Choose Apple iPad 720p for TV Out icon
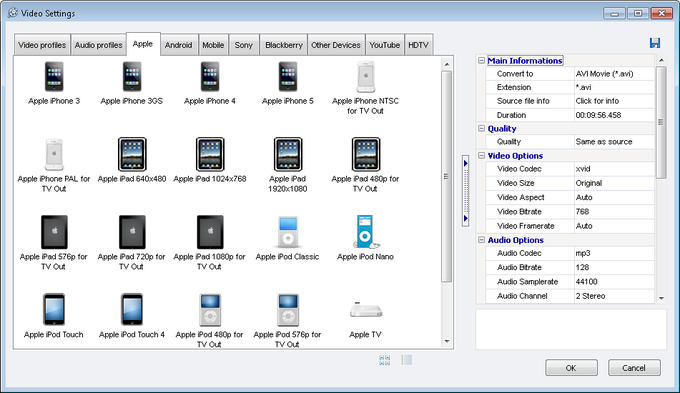Screen dimensions: 680x393 coord(132,232)
